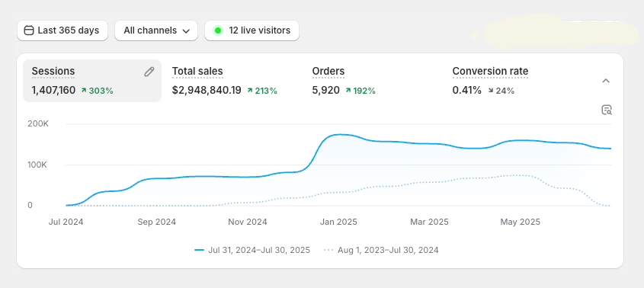This screenshot has width=644, height=288.
Task: Click the calendar icon in the date button
Action: click(x=29, y=30)
